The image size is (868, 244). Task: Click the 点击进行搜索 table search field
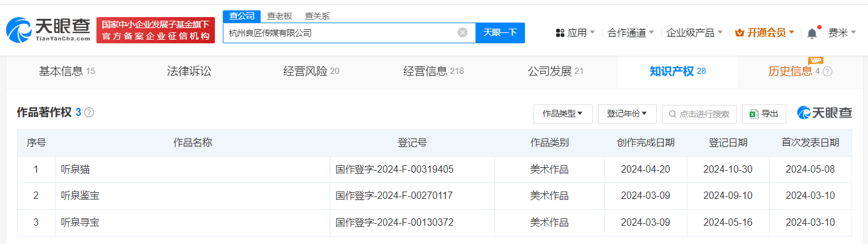[699, 114]
